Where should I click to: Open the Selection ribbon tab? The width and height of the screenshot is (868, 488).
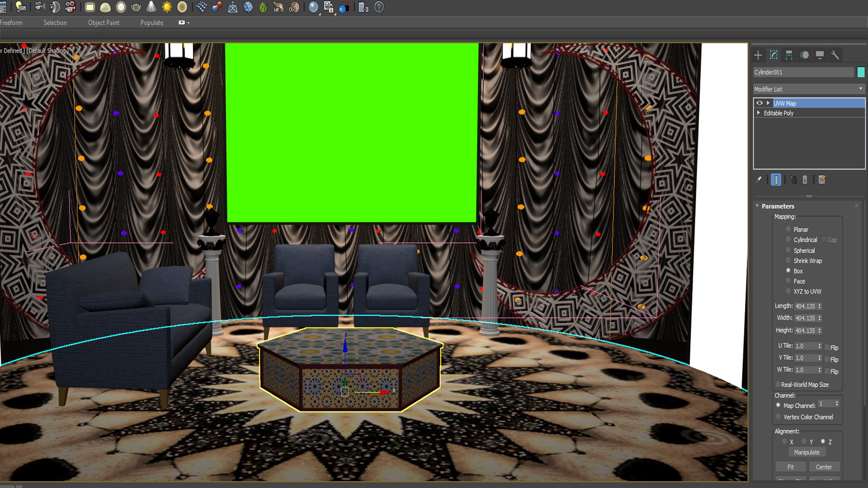tap(55, 23)
